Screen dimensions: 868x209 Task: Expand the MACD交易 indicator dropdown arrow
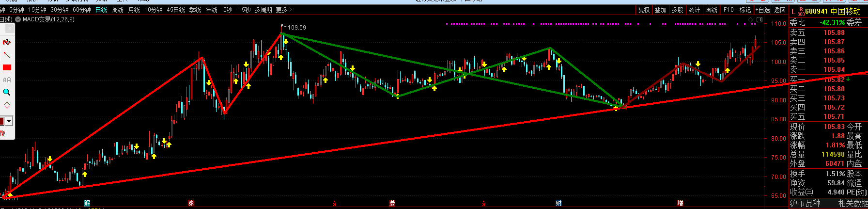pos(18,19)
